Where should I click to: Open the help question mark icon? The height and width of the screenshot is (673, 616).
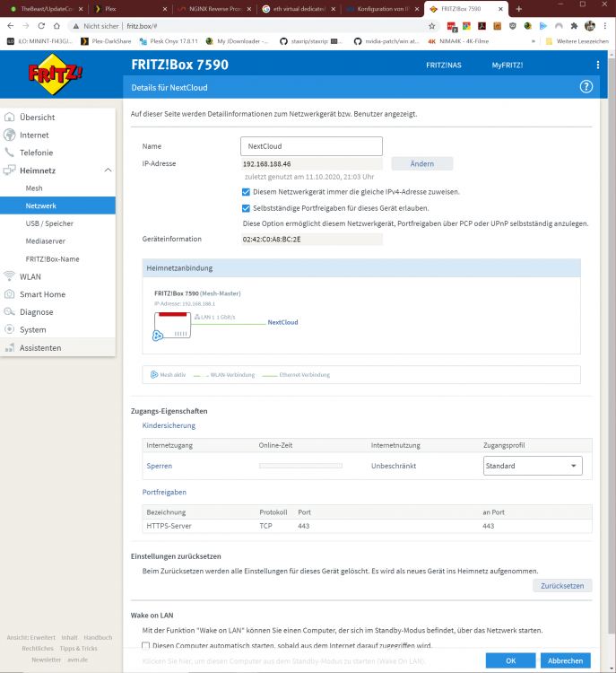pyautogui.click(x=586, y=87)
